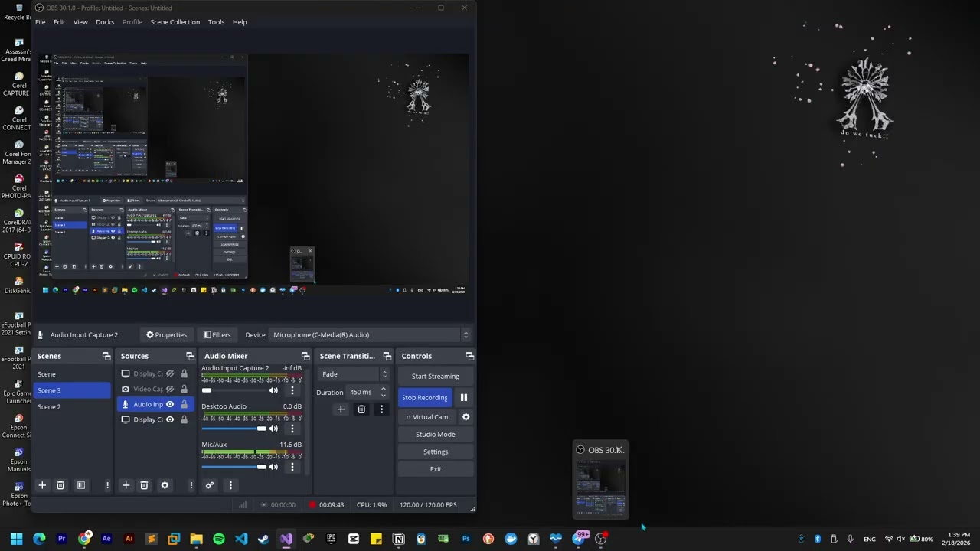Adjust Audio Input Capture 2 volume slider

[234, 390]
